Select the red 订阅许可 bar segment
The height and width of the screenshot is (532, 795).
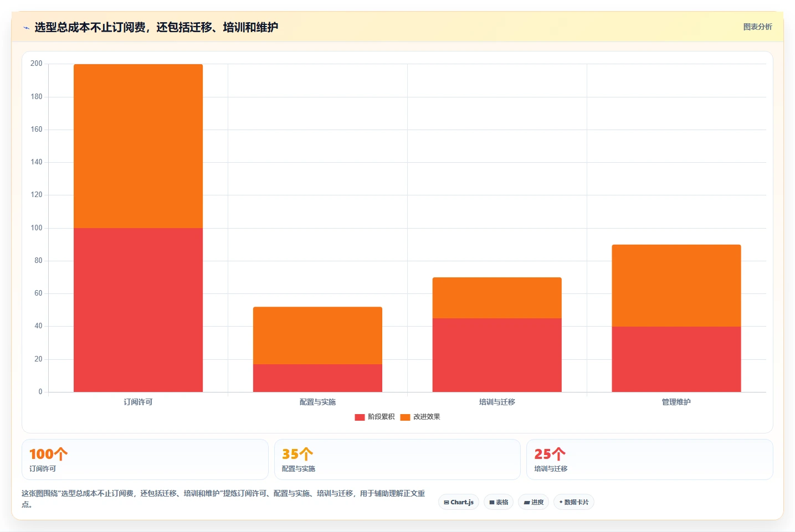click(138, 310)
